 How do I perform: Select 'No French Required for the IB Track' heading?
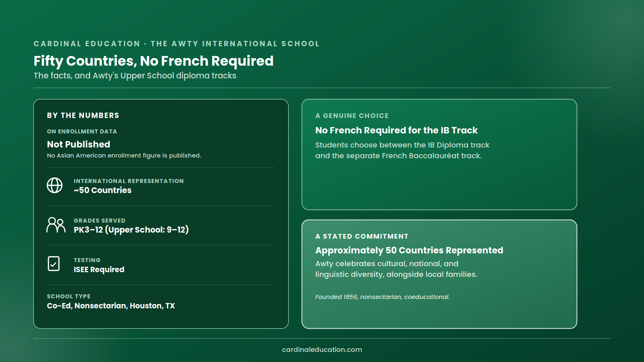(x=396, y=130)
